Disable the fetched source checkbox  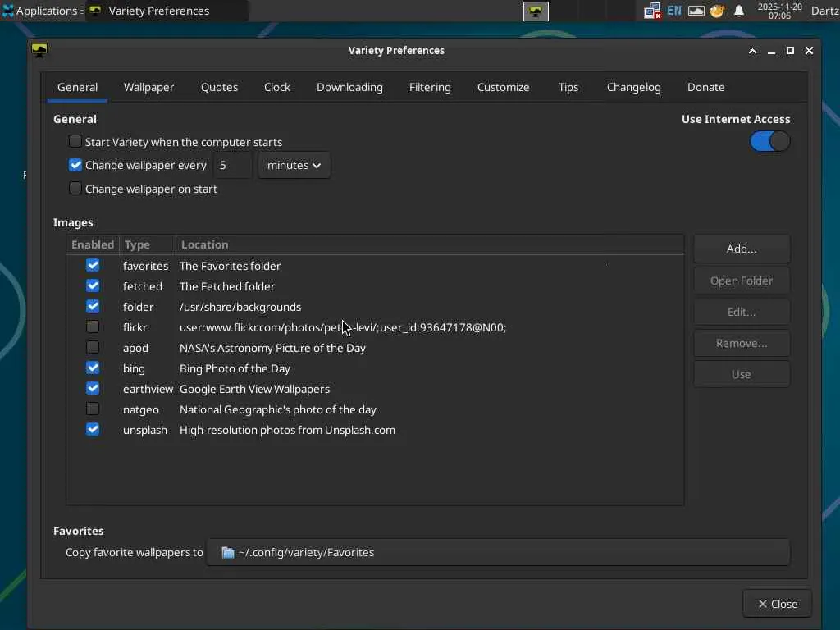click(93, 285)
